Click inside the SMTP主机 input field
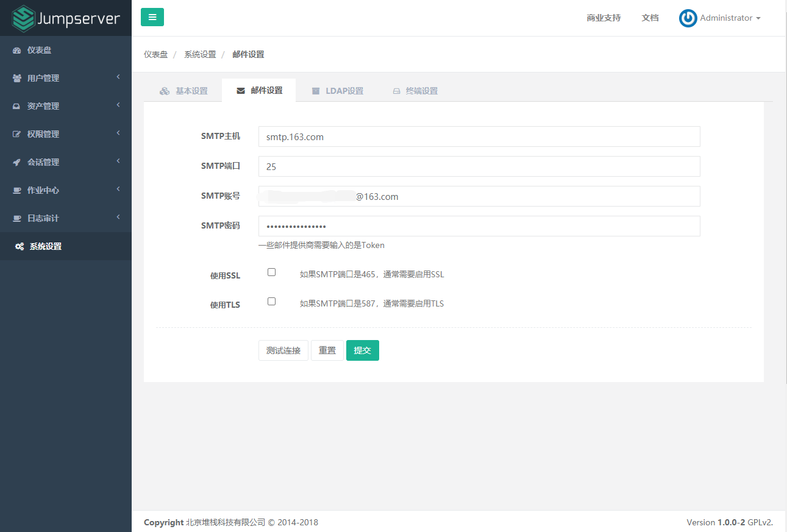787x532 pixels. (x=479, y=137)
